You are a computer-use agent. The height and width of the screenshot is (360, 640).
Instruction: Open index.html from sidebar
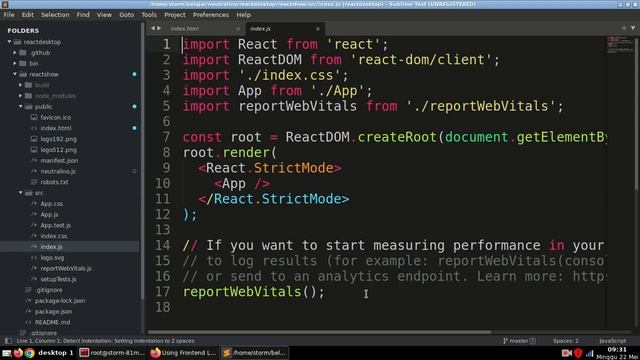(56, 128)
